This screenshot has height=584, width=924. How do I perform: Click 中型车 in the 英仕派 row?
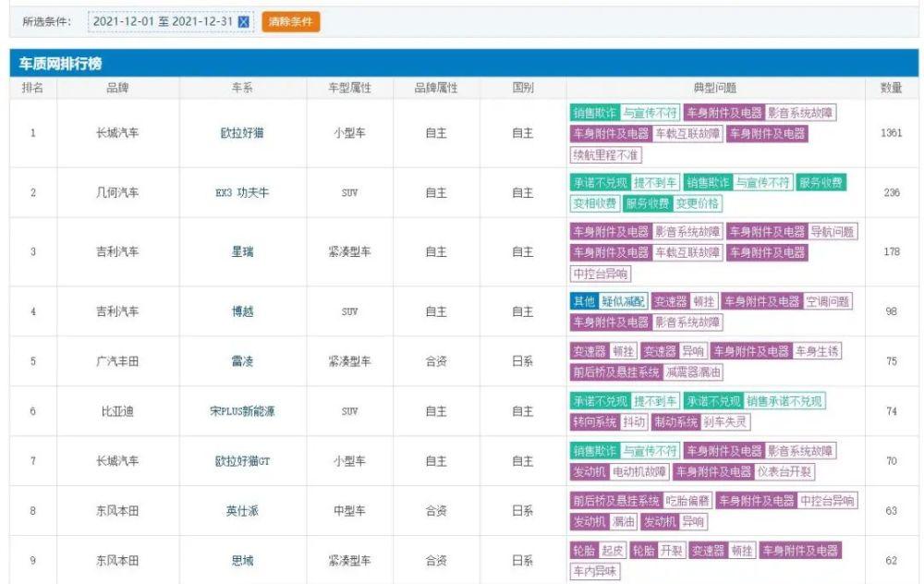349,511
